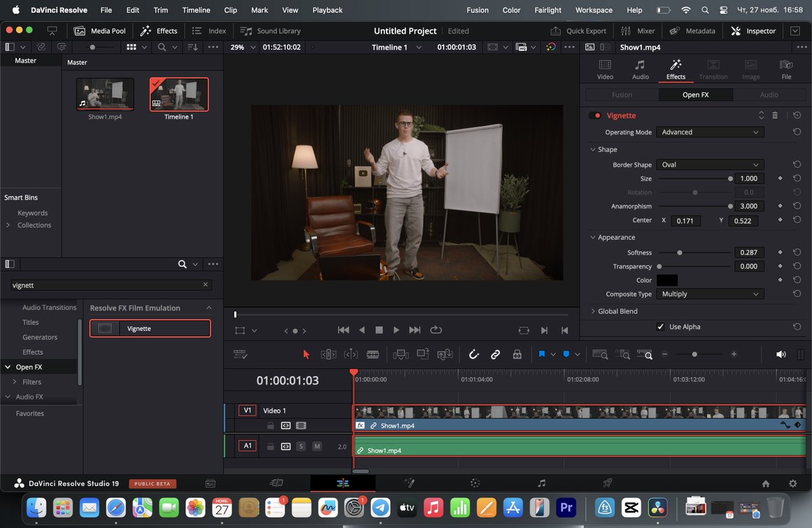
Task: Open the Border Shape dropdown
Action: pos(710,164)
